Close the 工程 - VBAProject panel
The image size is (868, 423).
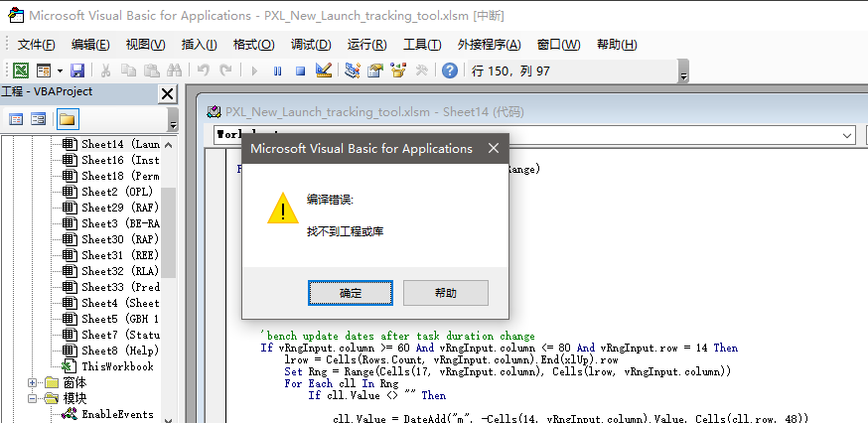tap(167, 94)
